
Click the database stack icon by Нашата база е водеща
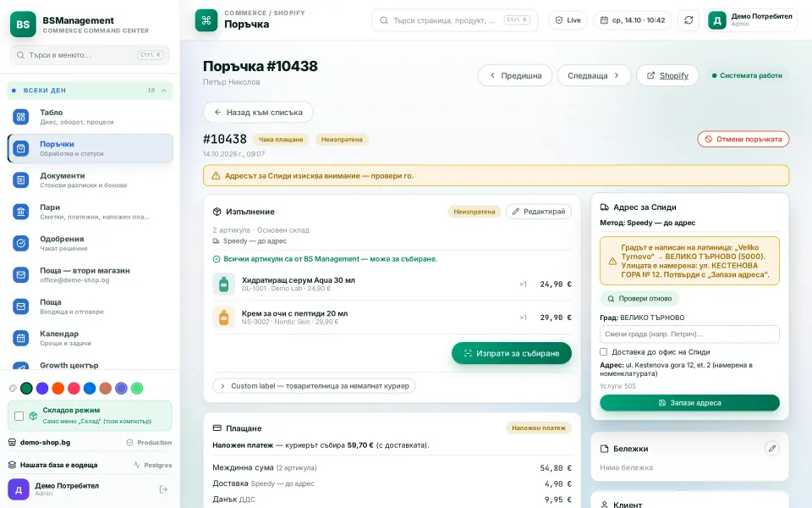[x=12, y=465]
